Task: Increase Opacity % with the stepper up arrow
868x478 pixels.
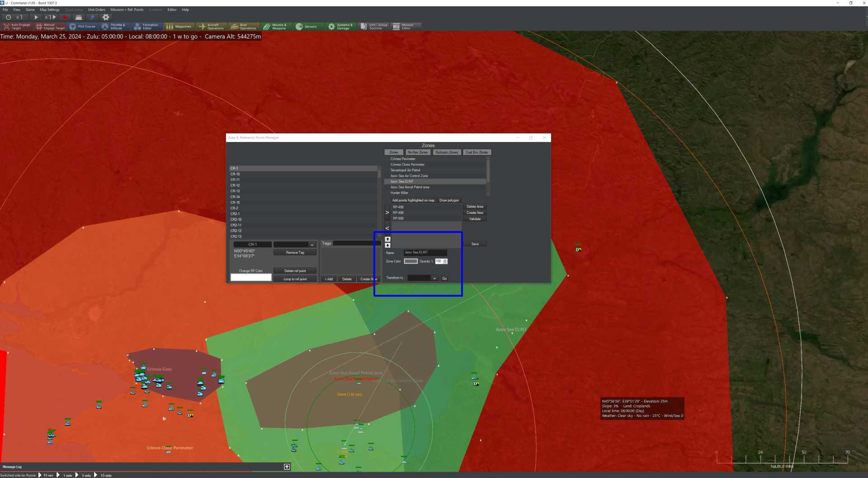Action: pos(445,260)
